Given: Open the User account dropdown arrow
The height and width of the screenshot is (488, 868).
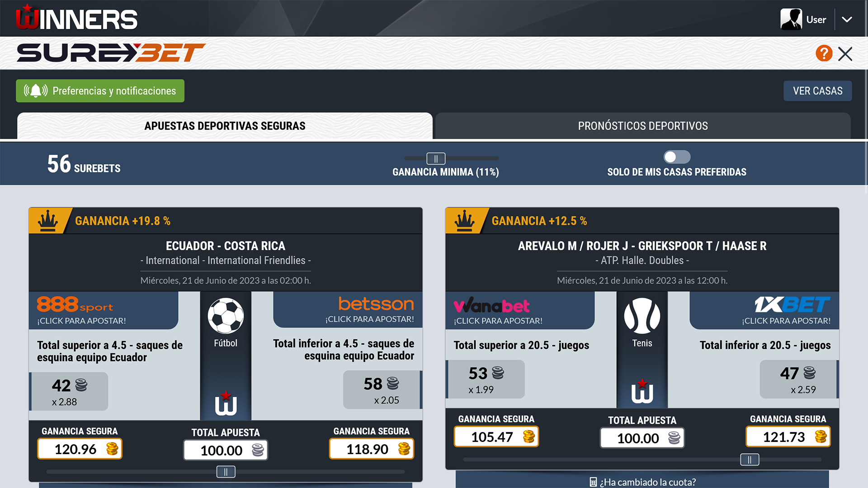Looking at the screenshot, I should (x=847, y=19).
